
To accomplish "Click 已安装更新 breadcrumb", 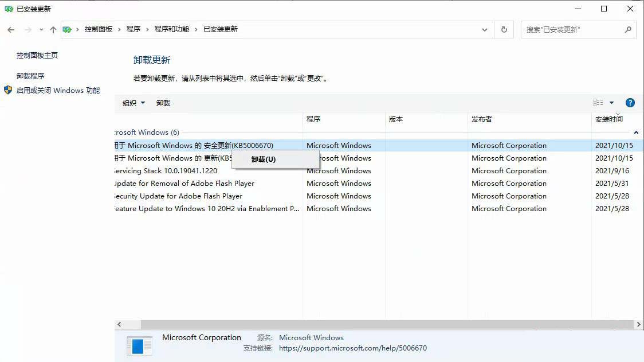I will tap(221, 29).
